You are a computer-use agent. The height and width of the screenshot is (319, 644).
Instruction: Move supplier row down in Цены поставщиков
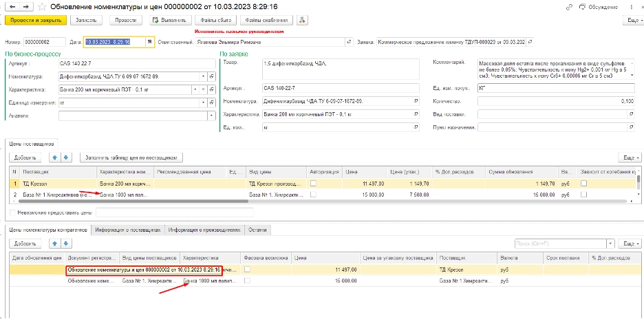click(66, 157)
